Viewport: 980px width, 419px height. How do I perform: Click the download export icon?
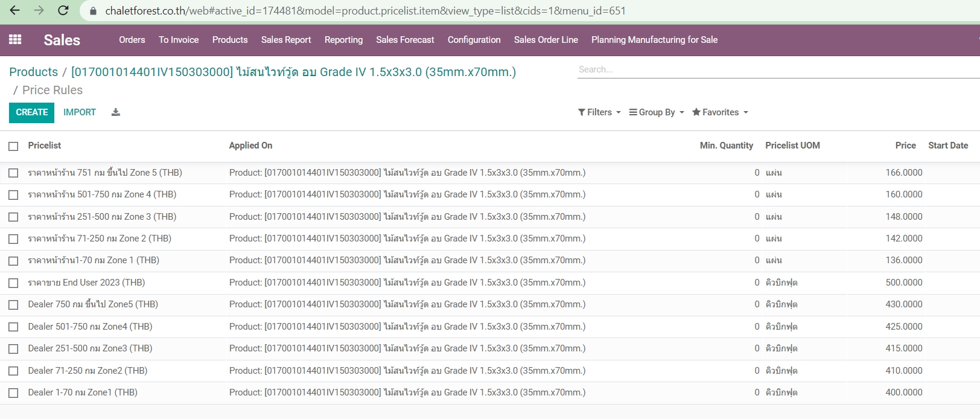[116, 112]
